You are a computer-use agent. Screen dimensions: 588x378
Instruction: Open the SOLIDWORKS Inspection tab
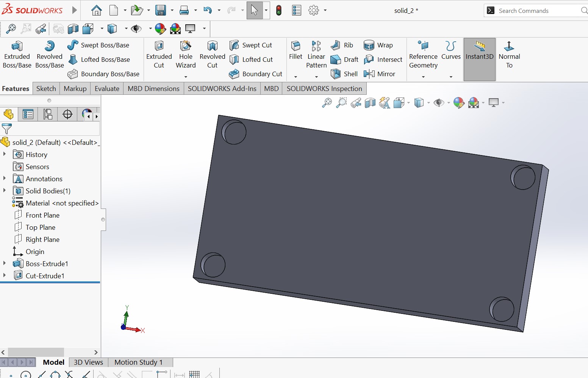click(x=324, y=88)
